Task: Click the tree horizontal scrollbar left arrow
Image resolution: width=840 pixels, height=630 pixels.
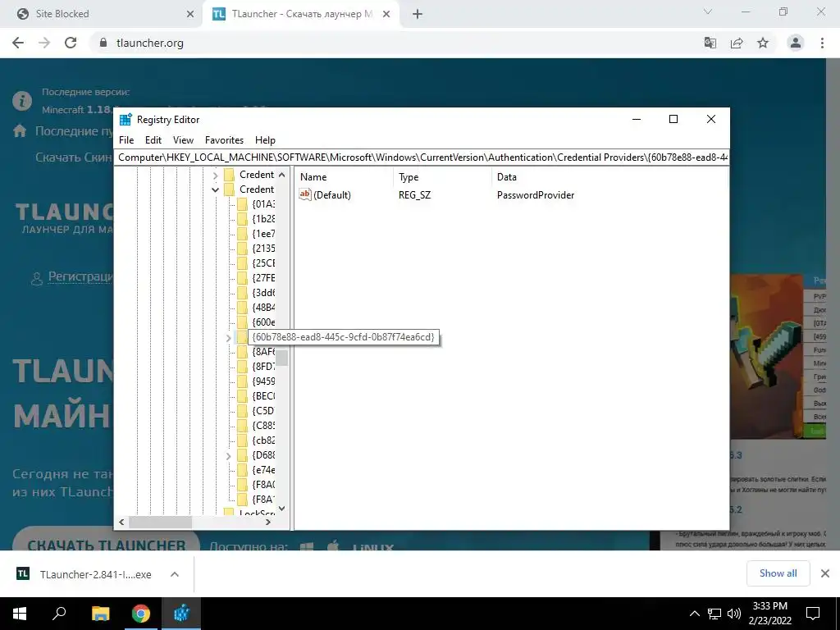Action: 121,522
